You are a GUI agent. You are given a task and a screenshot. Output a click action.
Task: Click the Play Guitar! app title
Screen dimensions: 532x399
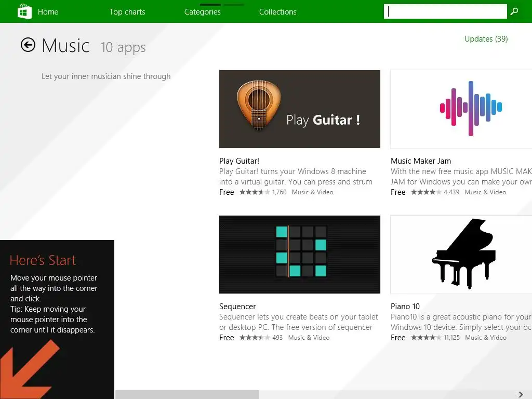click(239, 161)
